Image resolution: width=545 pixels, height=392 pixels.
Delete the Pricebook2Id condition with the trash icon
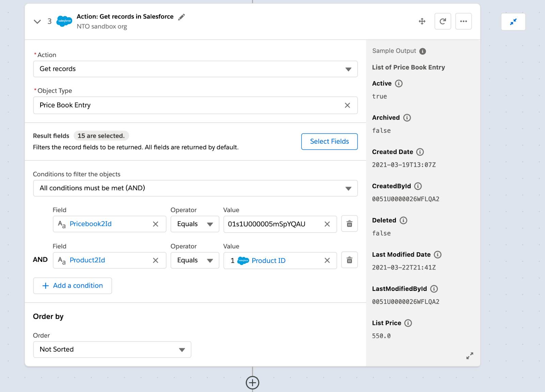click(x=349, y=224)
